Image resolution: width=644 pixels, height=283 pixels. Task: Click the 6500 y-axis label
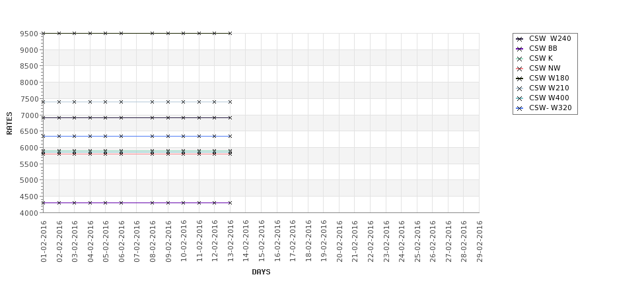pyautogui.click(x=29, y=131)
